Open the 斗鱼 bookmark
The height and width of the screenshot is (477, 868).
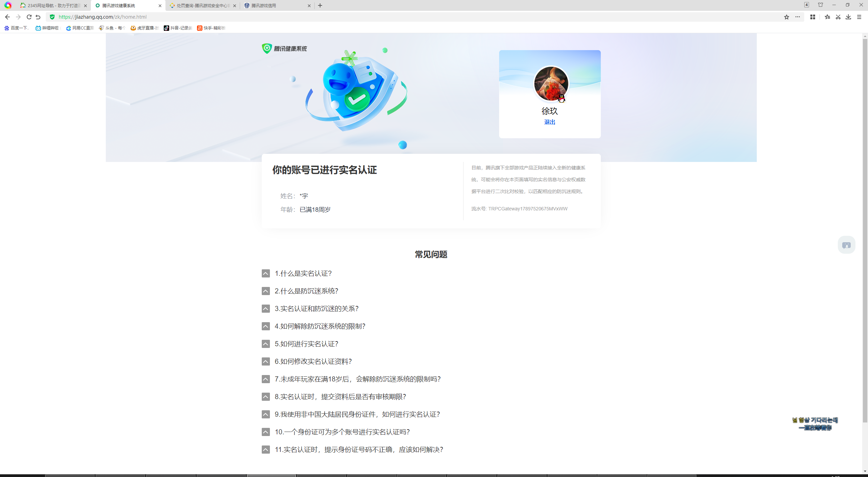click(x=112, y=28)
